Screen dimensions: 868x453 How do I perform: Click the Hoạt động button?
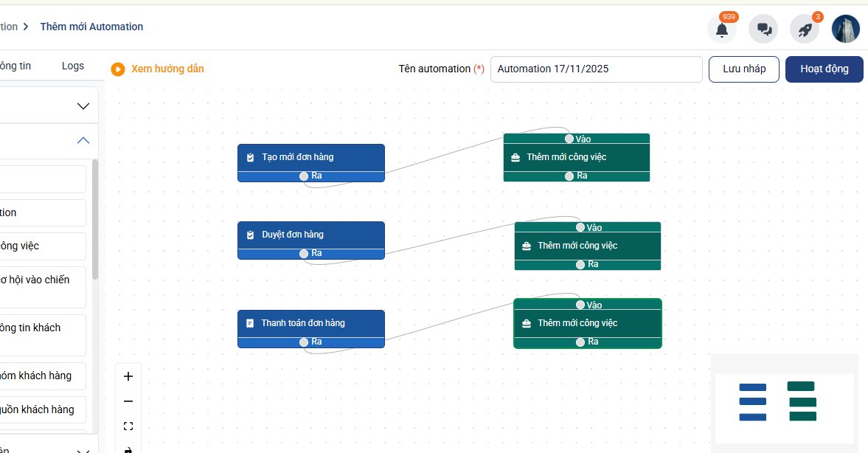click(x=824, y=69)
